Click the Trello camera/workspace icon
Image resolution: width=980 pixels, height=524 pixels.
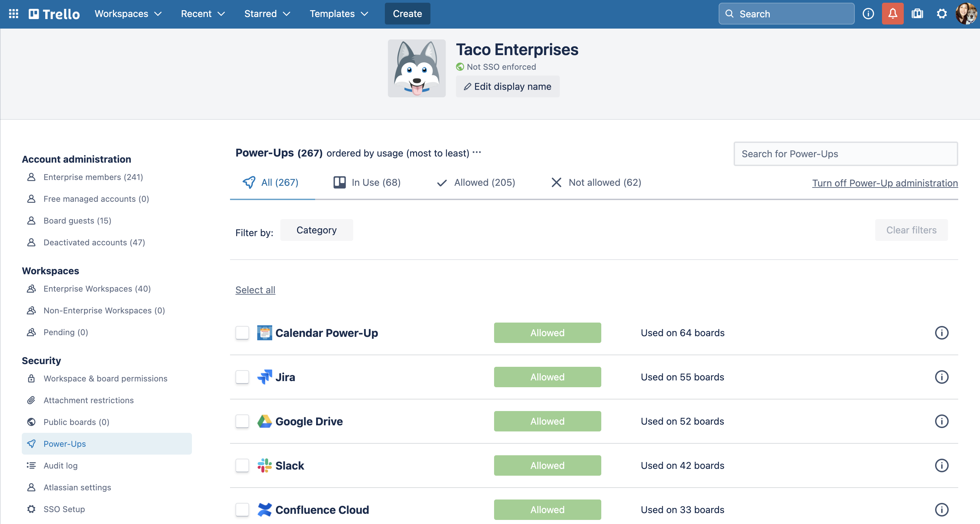coord(917,13)
